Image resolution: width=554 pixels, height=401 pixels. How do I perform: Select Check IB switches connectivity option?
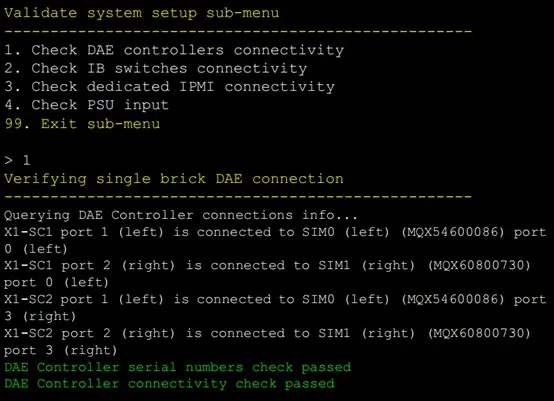click(x=155, y=69)
